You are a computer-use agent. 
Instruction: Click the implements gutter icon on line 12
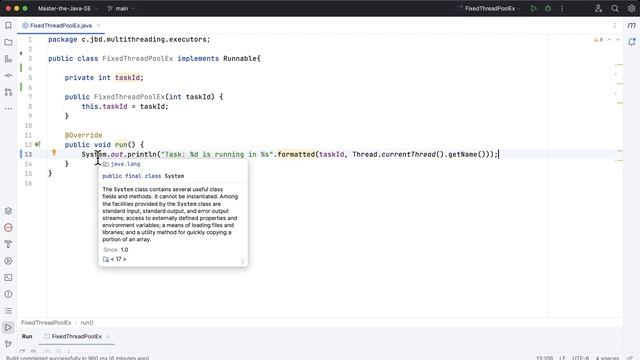(x=38, y=144)
